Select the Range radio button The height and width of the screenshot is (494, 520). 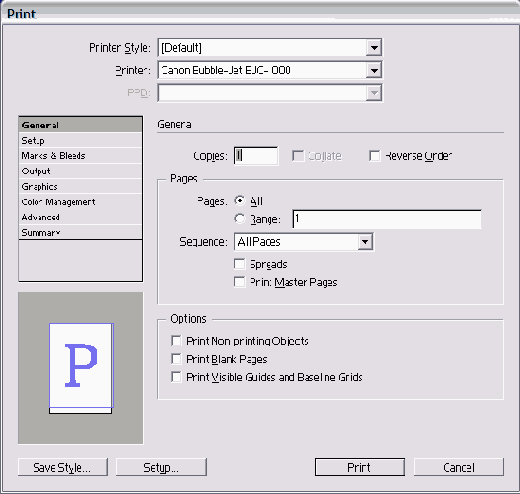239,219
